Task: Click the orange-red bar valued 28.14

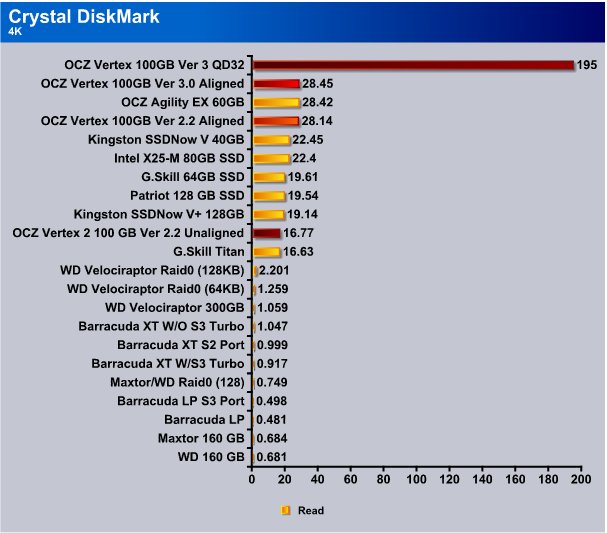Action: point(276,121)
